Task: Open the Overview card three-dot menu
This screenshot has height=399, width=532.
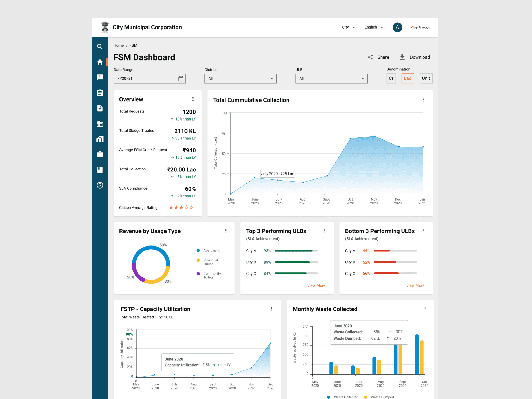Action: (x=193, y=99)
